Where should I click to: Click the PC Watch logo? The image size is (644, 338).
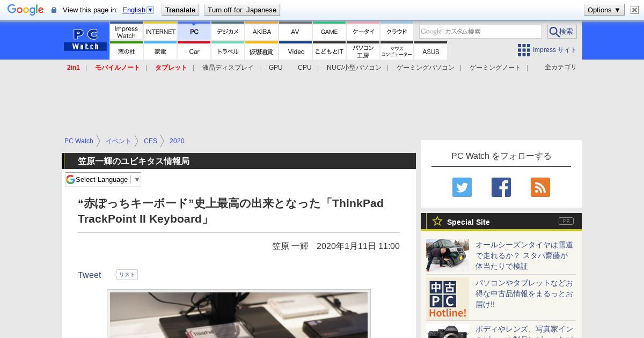[85, 40]
